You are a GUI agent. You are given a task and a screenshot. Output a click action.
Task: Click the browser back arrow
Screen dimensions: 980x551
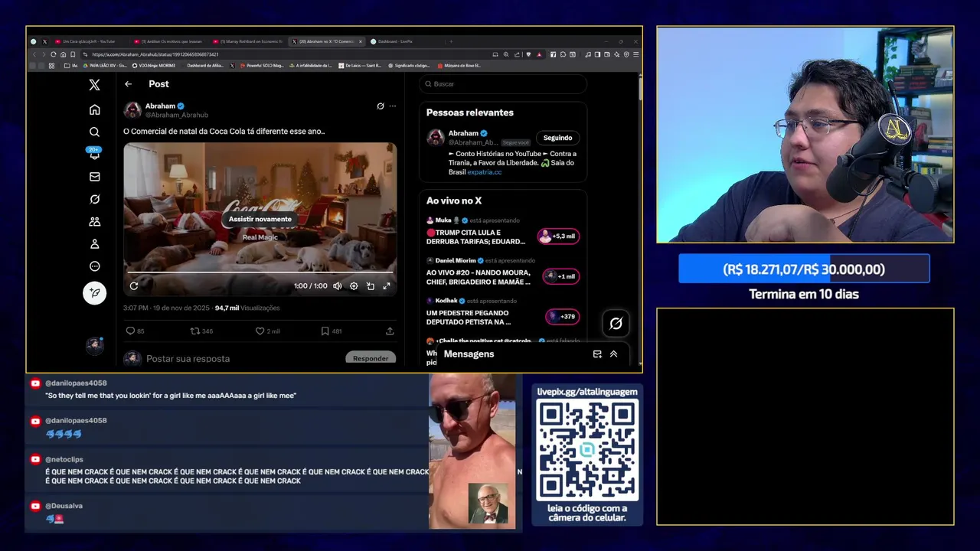(34, 54)
